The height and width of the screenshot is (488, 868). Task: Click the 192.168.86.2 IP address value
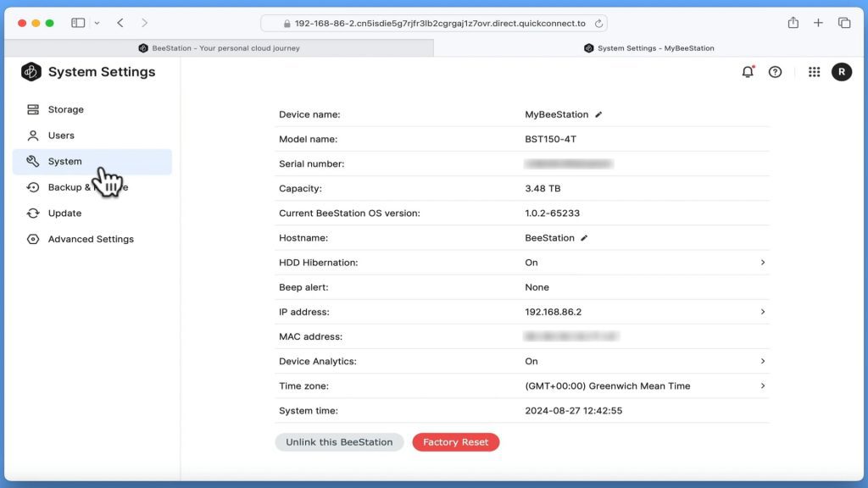click(553, 312)
